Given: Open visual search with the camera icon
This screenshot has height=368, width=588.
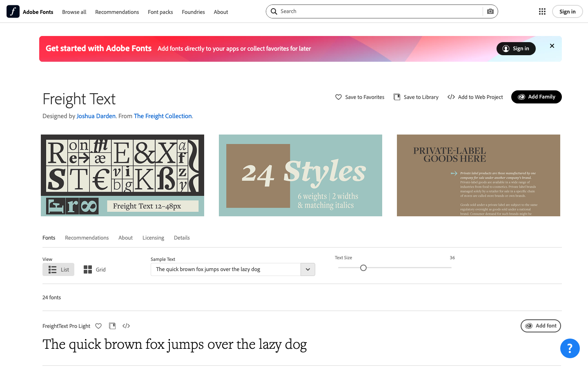Looking at the screenshot, I should pos(490,11).
